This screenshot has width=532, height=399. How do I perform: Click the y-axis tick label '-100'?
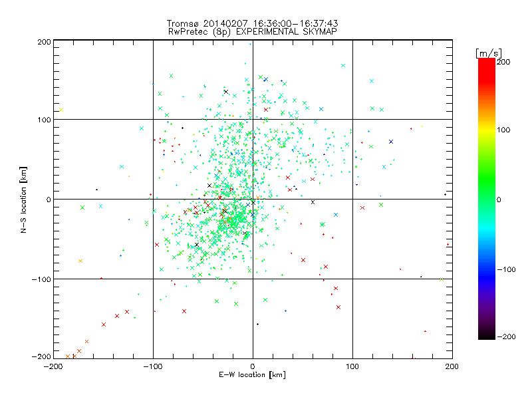click(41, 279)
